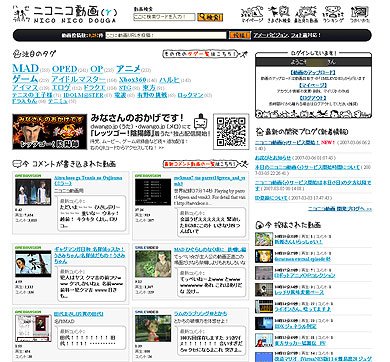390x362 pixels.
Task: Open the 本日のニコニコ動画サービス開始時間 blog entry
Action: tap(308, 167)
